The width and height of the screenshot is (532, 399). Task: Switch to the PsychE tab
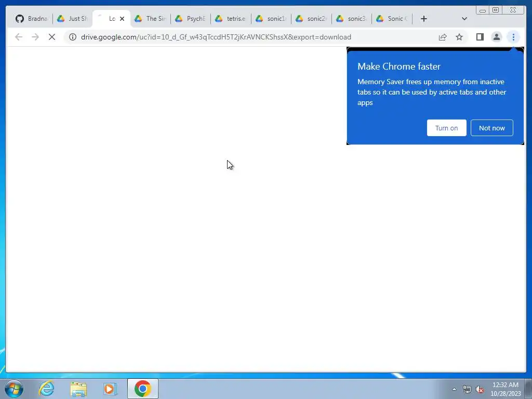click(x=190, y=19)
